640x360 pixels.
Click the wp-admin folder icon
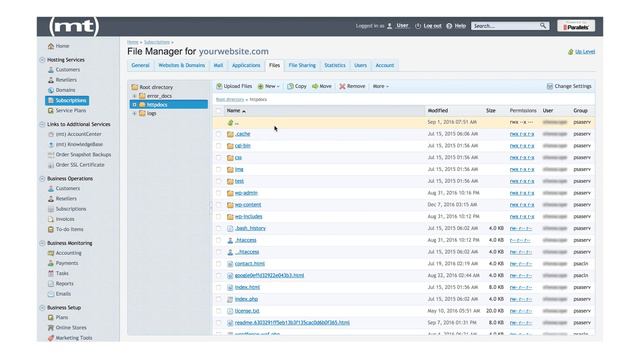(230, 193)
